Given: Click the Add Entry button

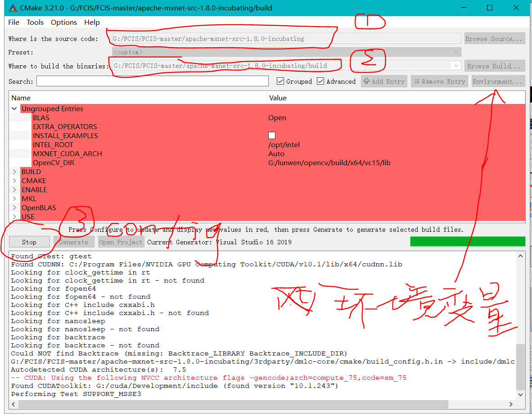Looking at the screenshot, I should click(x=384, y=81).
